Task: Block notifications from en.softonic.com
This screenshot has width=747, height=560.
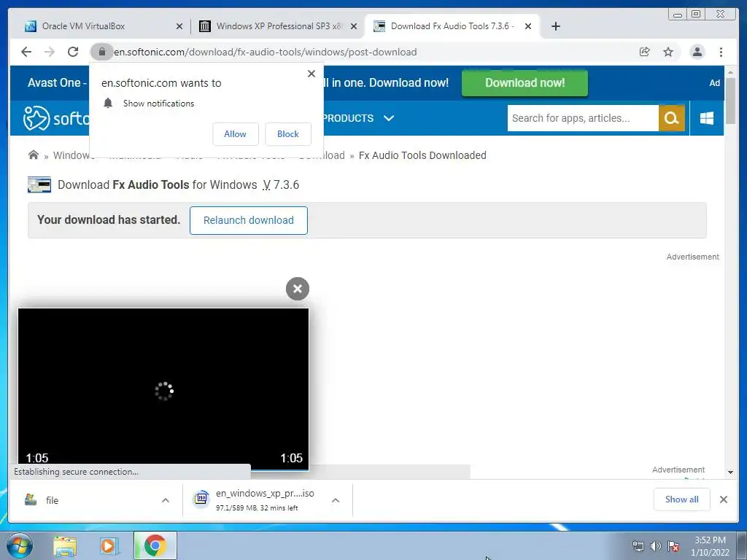Action: (x=287, y=134)
